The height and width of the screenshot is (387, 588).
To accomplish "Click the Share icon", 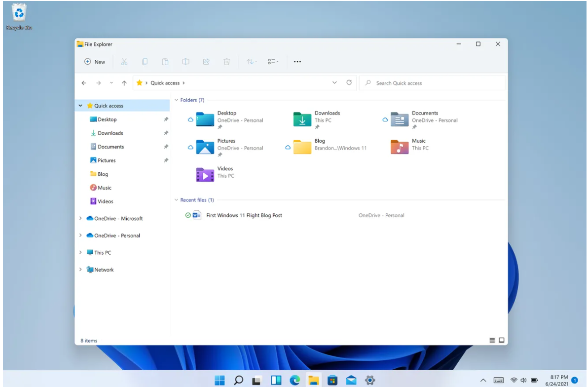I will click(206, 61).
